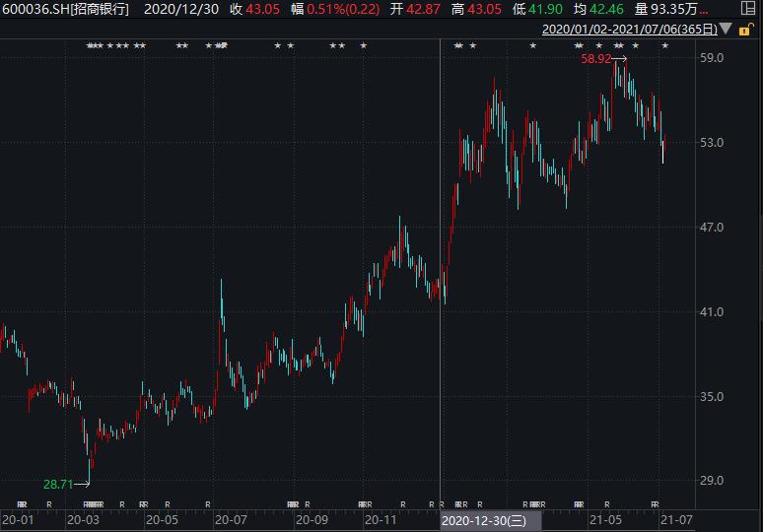Click the rightmost star event marker

pos(665,46)
